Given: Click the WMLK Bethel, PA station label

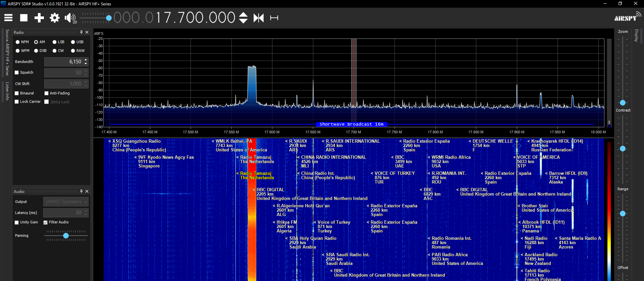Looking at the screenshot, I should pos(234,141).
